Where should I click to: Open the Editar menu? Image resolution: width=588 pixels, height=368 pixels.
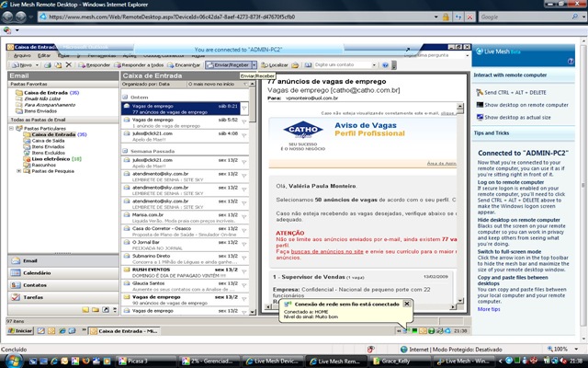[44, 55]
